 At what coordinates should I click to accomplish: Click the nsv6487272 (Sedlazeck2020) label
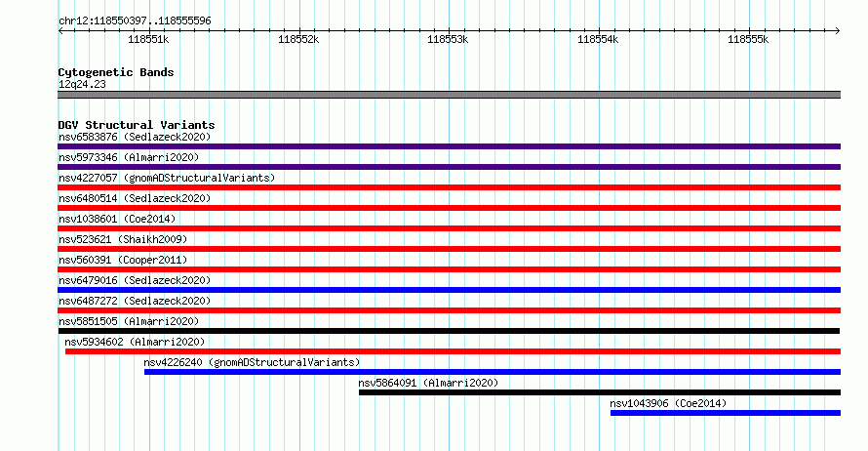point(135,301)
